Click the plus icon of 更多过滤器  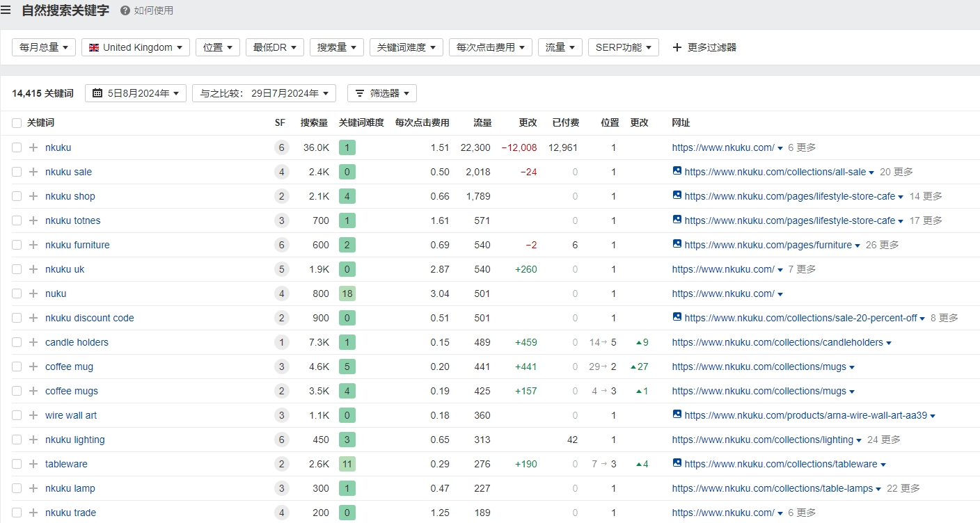pos(677,47)
